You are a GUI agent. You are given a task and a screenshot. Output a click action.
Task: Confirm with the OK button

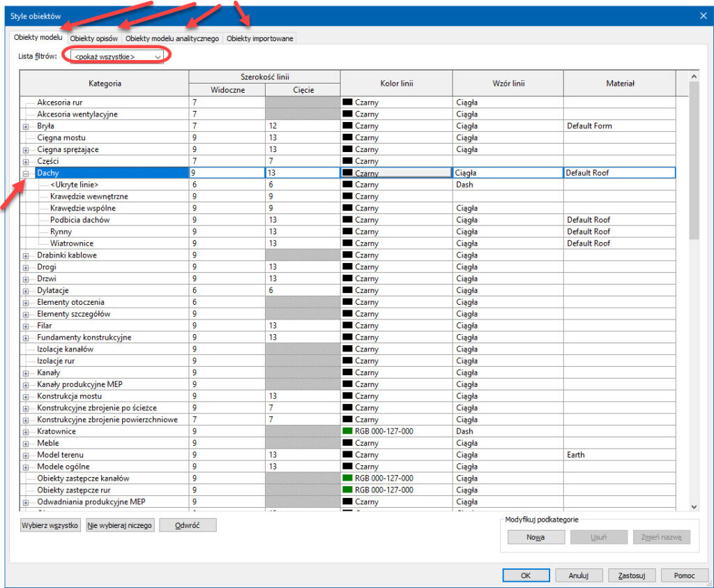click(x=526, y=575)
